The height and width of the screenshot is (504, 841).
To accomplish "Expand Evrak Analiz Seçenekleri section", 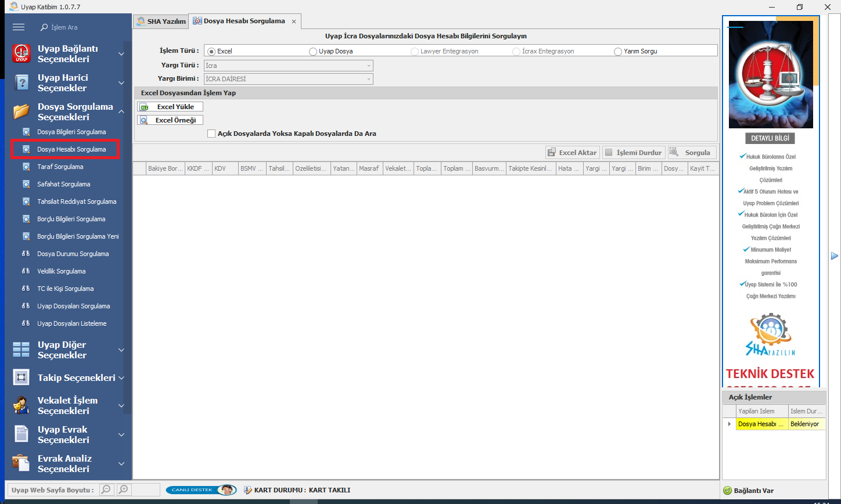I will [x=121, y=463].
